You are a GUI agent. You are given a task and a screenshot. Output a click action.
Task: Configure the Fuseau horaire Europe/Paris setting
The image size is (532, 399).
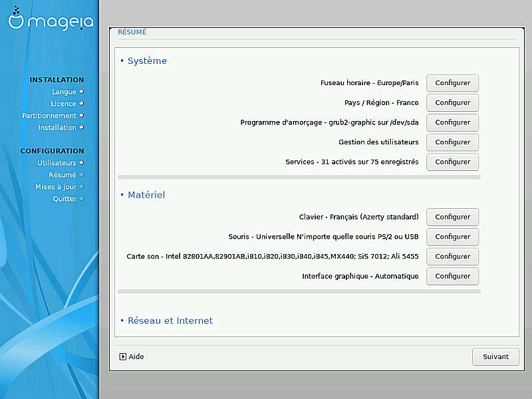[452, 83]
